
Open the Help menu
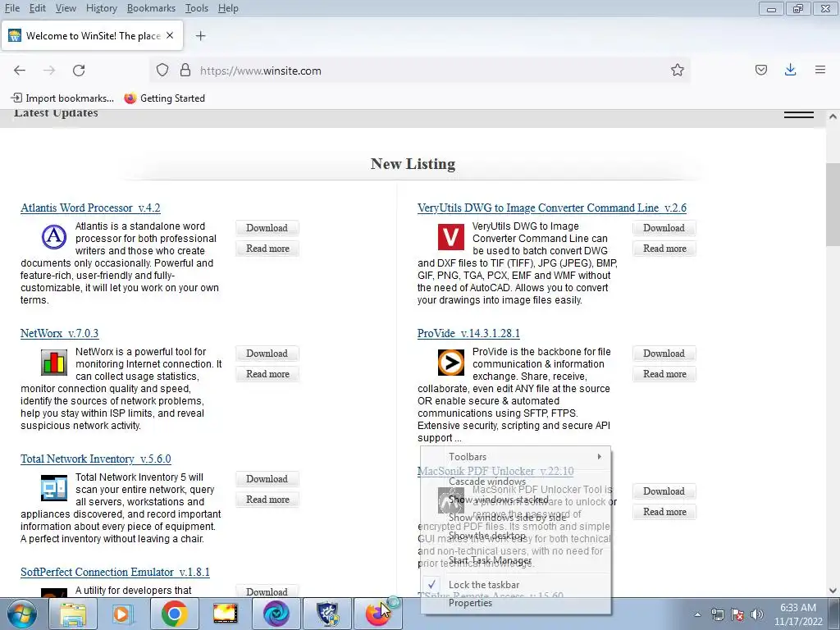click(x=228, y=8)
